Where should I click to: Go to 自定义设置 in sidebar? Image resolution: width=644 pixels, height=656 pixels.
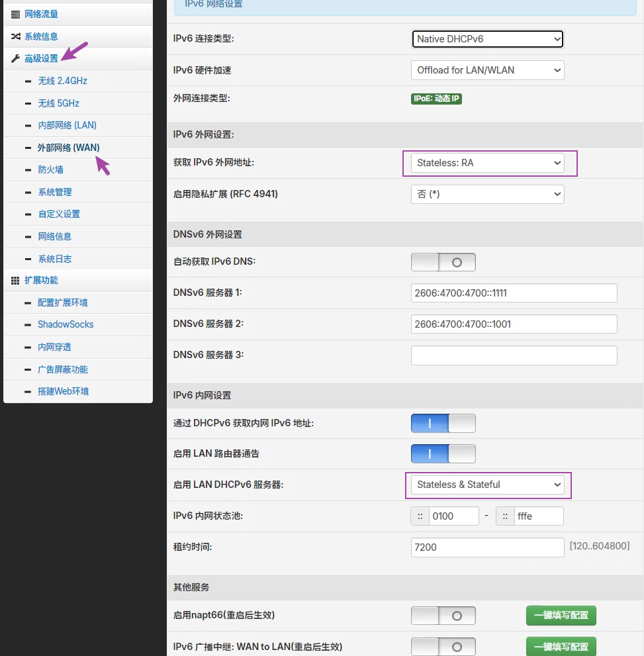coord(59,214)
